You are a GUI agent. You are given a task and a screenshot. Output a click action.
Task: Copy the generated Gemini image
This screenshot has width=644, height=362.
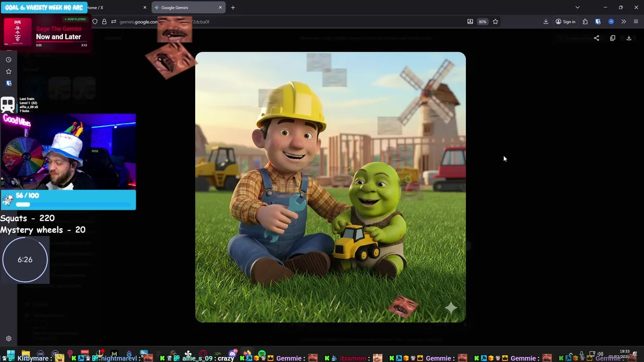pos(612,38)
